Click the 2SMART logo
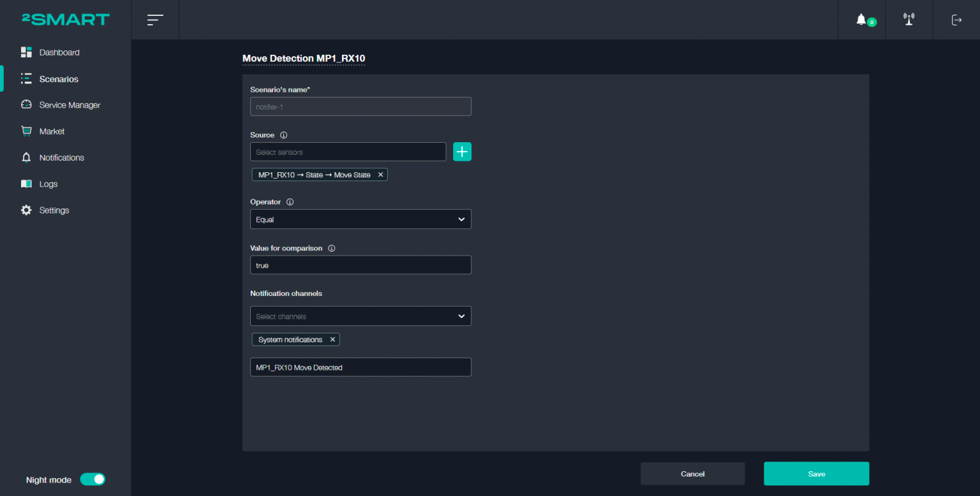Screen dimensions: 980x496 pyautogui.click(x=63, y=19)
